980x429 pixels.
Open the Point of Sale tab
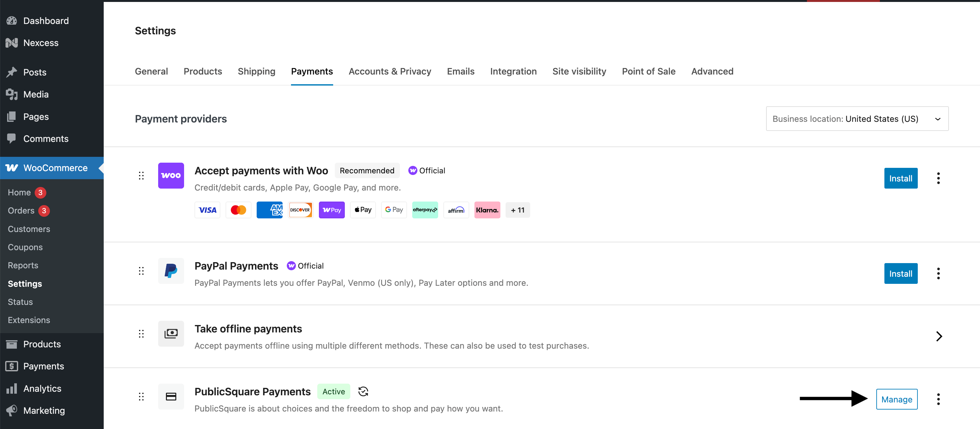pos(649,71)
